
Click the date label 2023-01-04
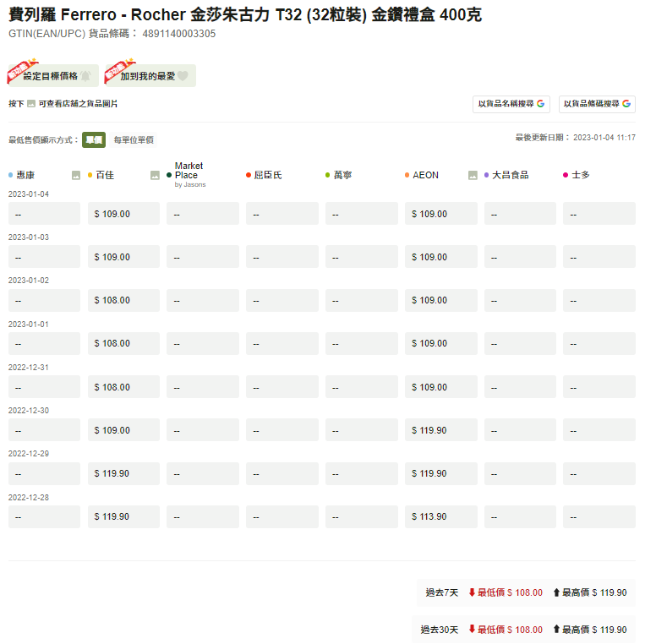[x=29, y=194]
